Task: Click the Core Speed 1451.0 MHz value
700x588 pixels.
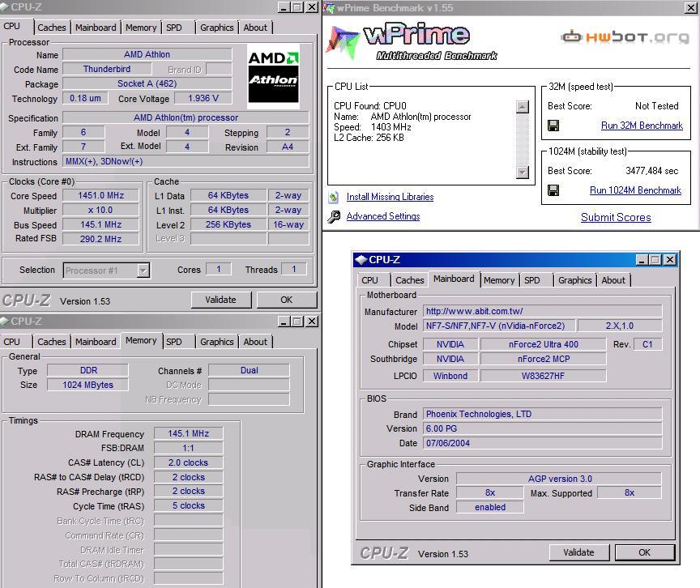Action: click(x=101, y=195)
